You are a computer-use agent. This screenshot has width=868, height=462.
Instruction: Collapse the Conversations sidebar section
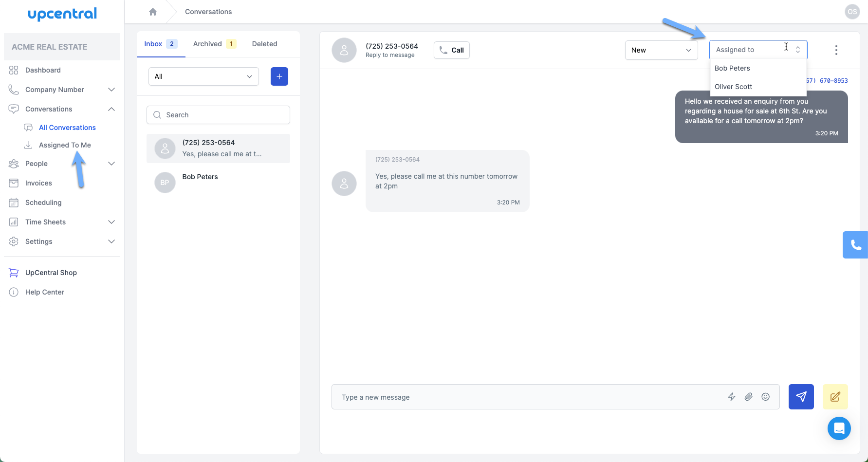tap(111, 109)
